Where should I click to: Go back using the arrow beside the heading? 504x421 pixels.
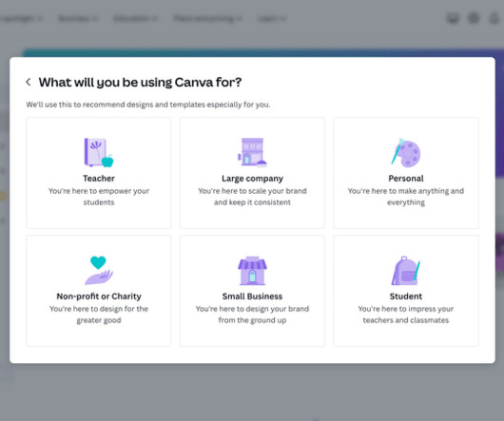[29, 82]
